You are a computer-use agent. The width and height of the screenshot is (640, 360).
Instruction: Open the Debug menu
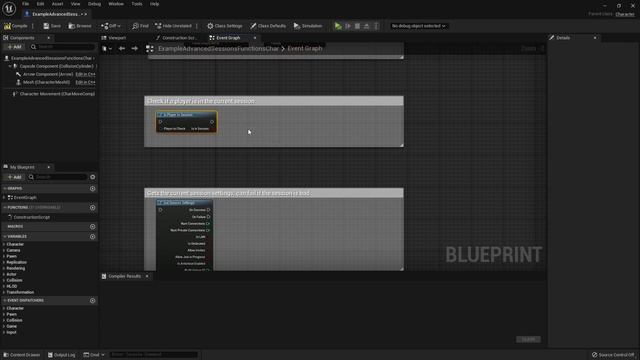click(94, 4)
